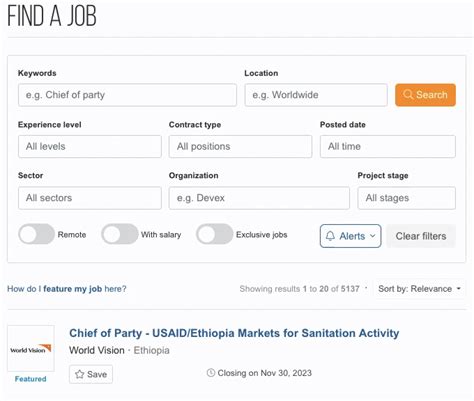
Task: Expand the Sector All sectors dropdown
Action: [90, 198]
